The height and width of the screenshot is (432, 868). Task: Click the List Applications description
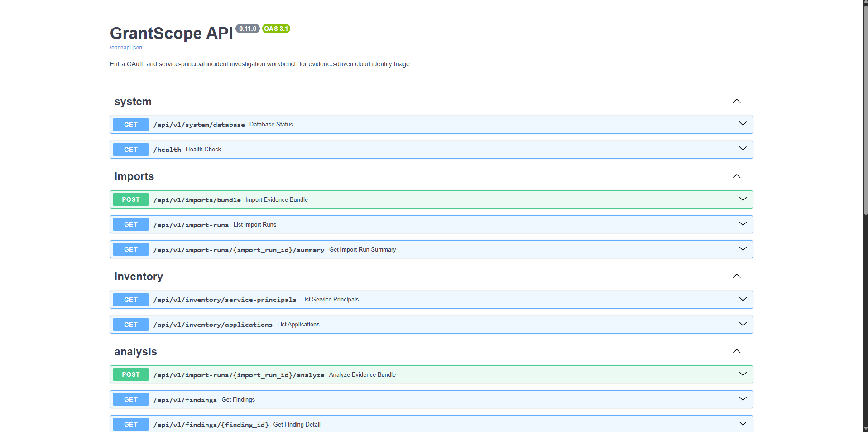click(x=298, y=325)
